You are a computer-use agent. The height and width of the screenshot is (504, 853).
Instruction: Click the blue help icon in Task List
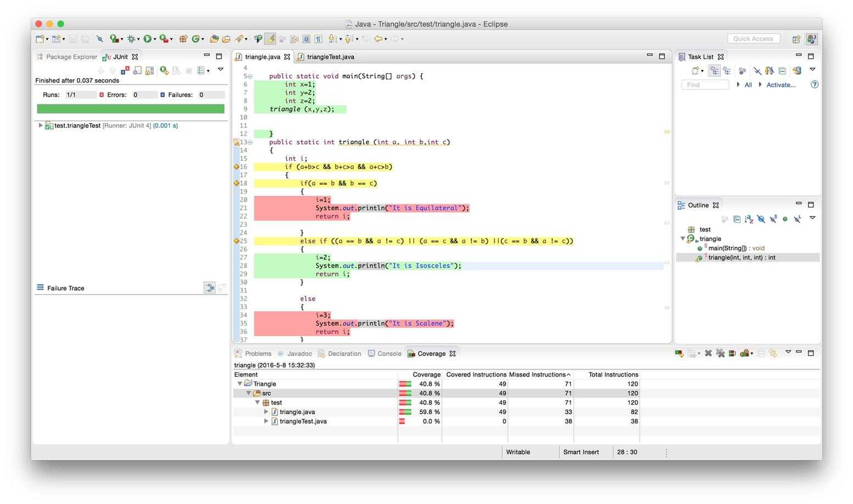(x=815, y=85)
